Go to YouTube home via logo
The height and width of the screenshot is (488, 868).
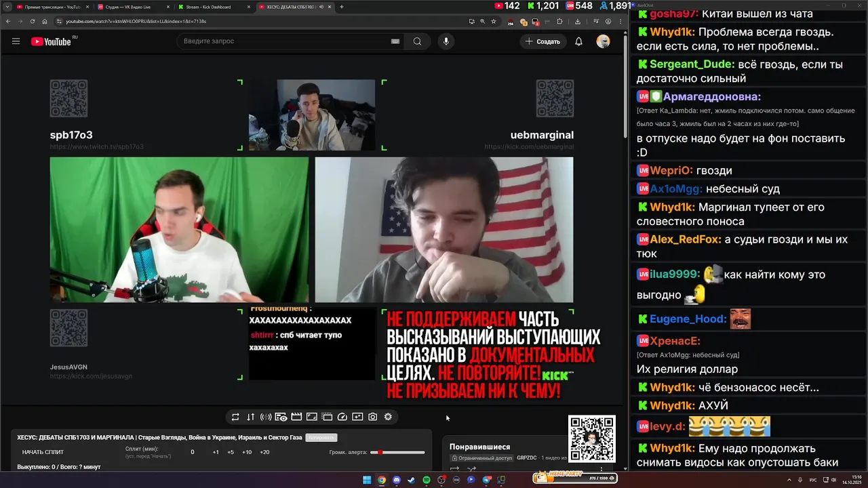(x=51, y=41)
